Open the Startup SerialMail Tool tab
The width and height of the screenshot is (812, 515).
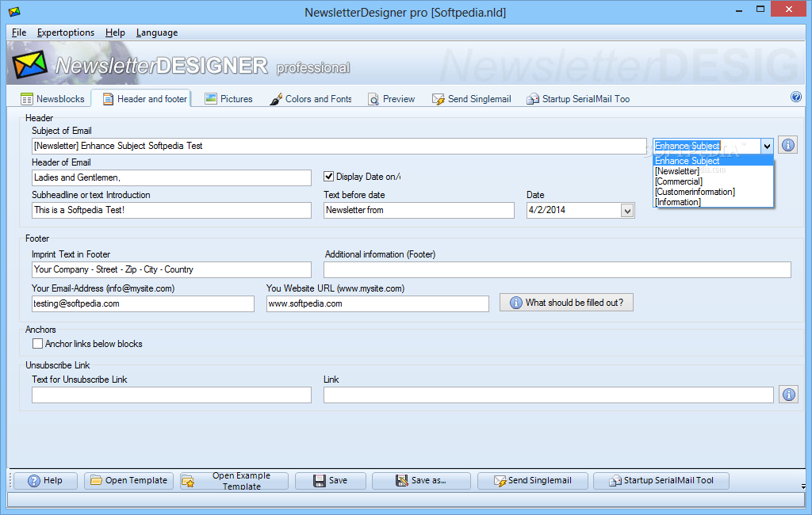click(578, 99)
